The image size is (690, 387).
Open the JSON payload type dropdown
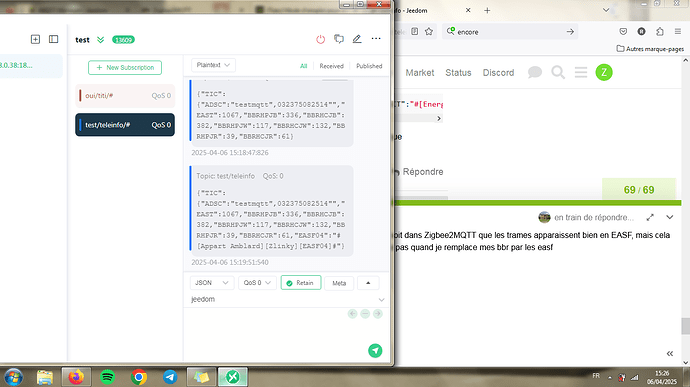tap(212, 283)
